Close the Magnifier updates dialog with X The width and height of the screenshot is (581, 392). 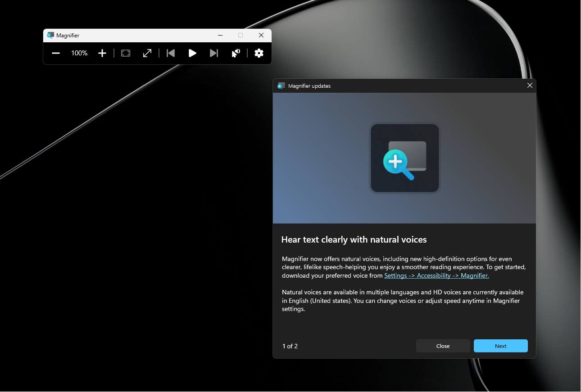(x=530, y=86)
